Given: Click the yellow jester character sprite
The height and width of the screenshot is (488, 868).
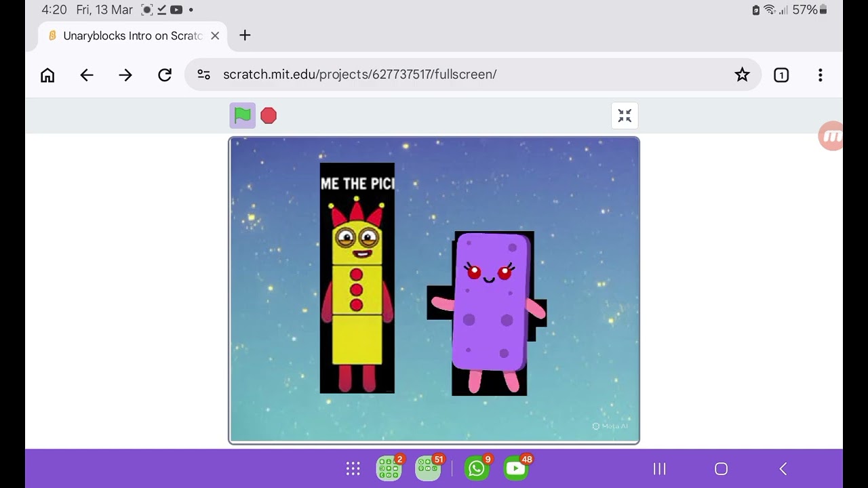Looking at the screenshot, I should 357,278.
